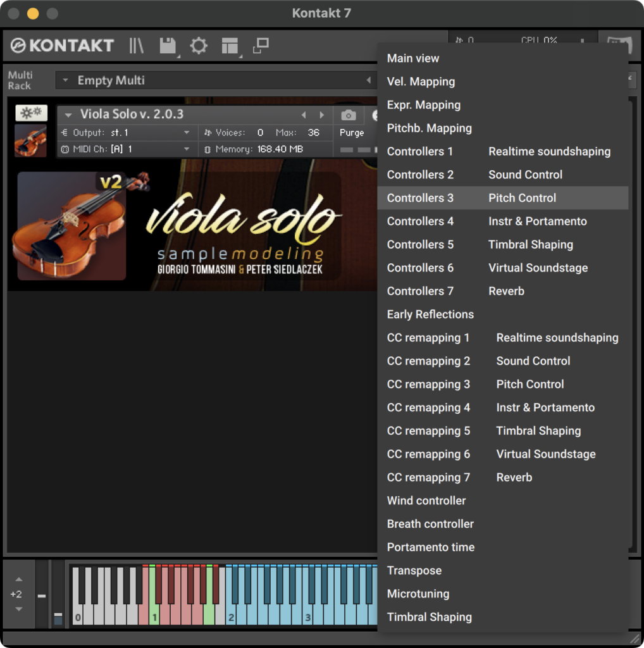Toggle the minimized view windows icon
Image resolution: width=644 pixels, height=648 pixels.
point(261,46)
